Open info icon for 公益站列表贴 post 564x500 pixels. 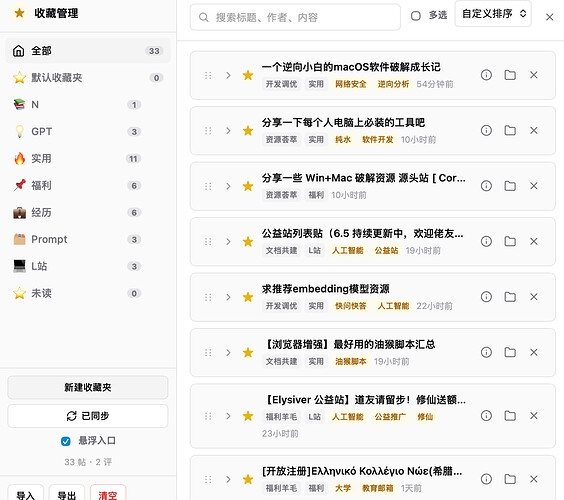tap(486, 241)
